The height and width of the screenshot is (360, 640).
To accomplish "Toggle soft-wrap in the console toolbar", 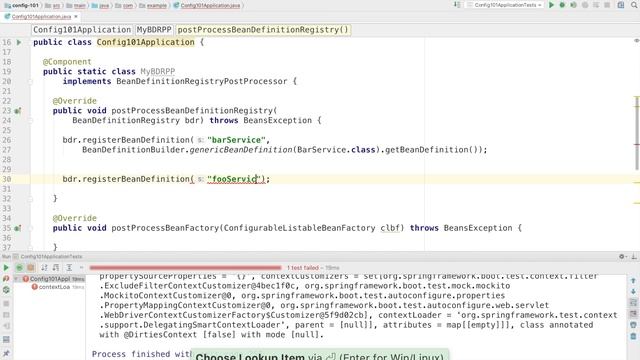I will tap(633, 303).
